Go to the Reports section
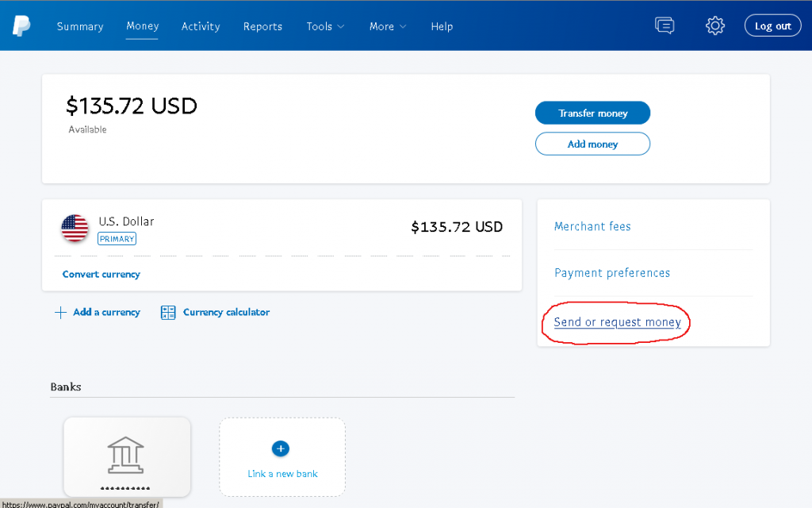This screenshot has width=812, height=508. tap(262, 25)
